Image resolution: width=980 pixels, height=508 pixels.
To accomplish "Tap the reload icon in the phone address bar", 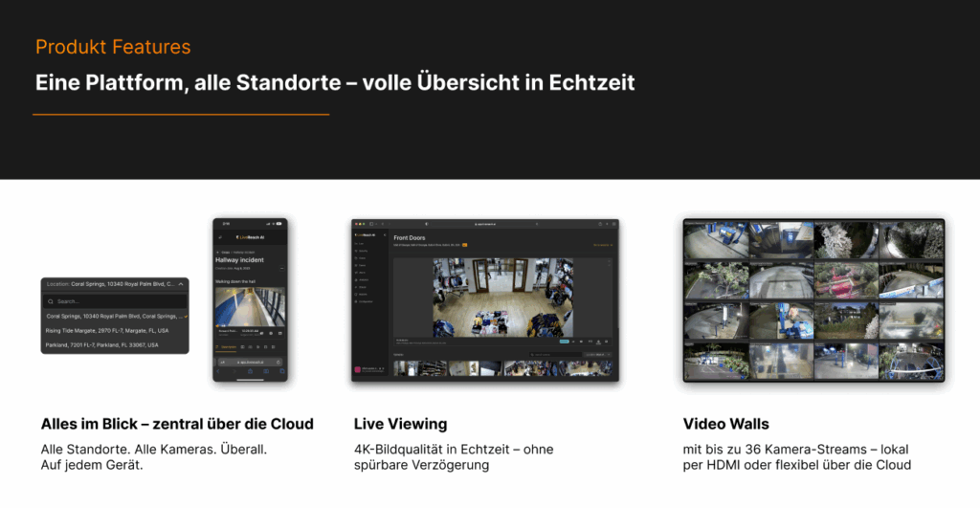I will 278,362.
